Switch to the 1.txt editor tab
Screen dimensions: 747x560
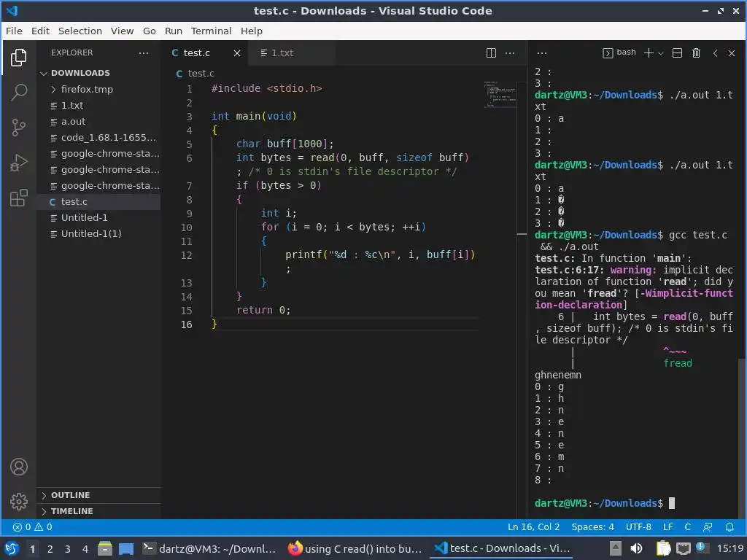tap(282, 52)
